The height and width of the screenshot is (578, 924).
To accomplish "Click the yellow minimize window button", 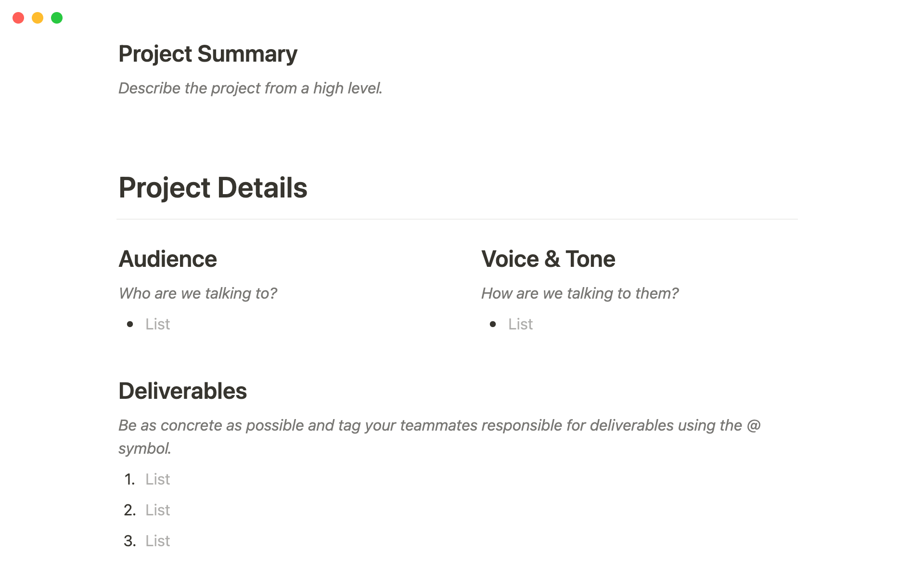I will (x=38, y=18).
